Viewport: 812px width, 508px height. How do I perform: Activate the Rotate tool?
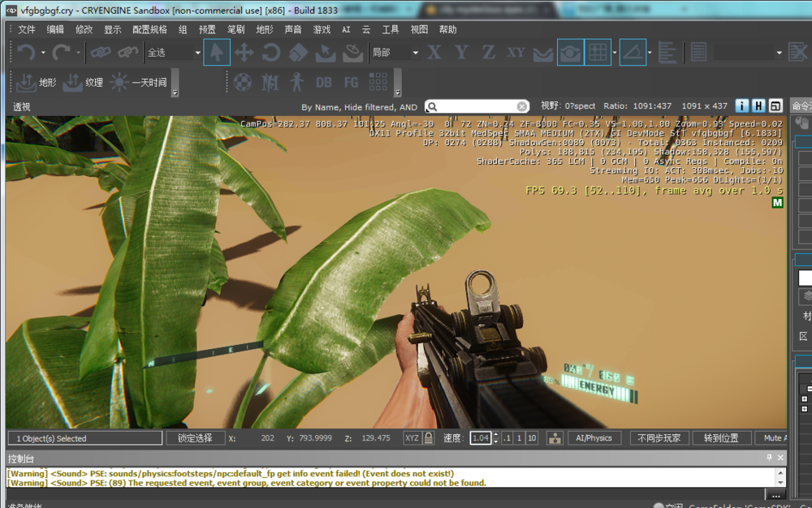(x=270, y=53)
